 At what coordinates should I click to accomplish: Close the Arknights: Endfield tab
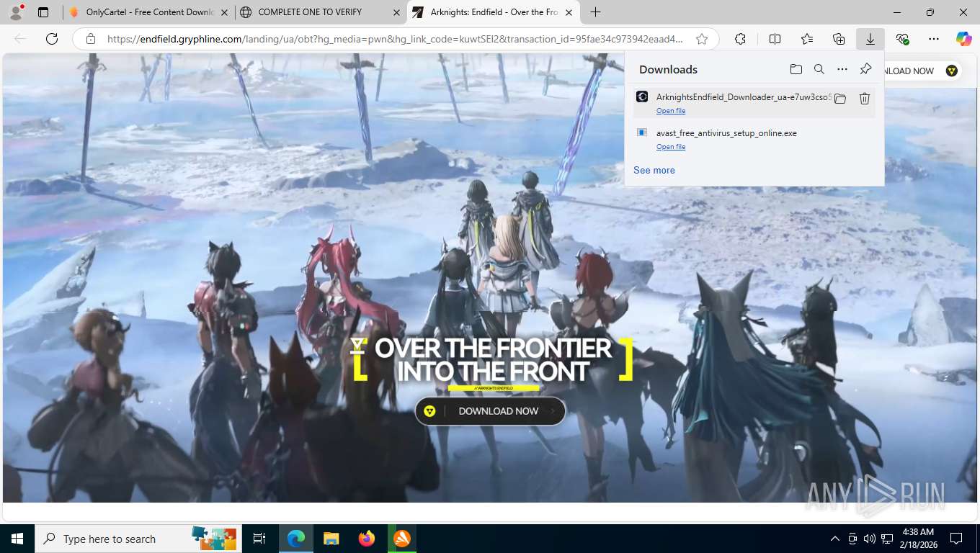pyautogui.click(x=569, y=12)
